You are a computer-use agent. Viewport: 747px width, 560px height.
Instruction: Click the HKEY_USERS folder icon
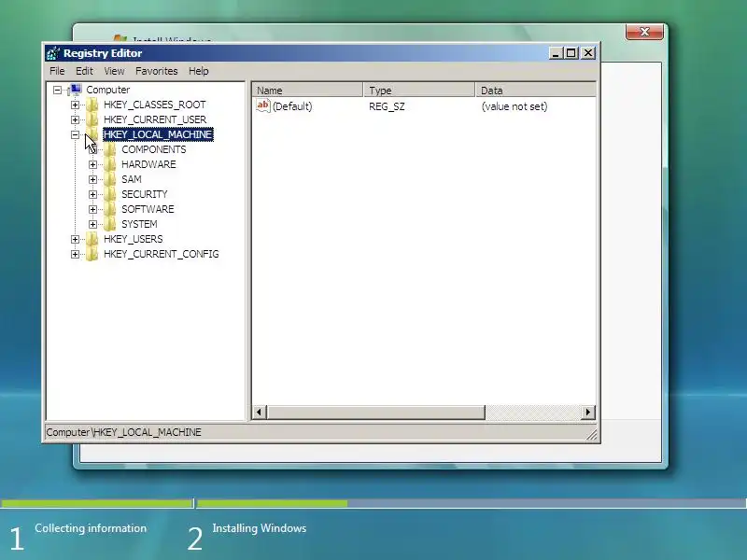92,239
